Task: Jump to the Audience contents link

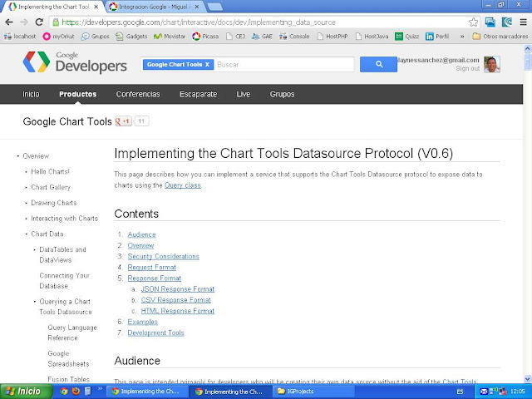Action: point(141,234)
